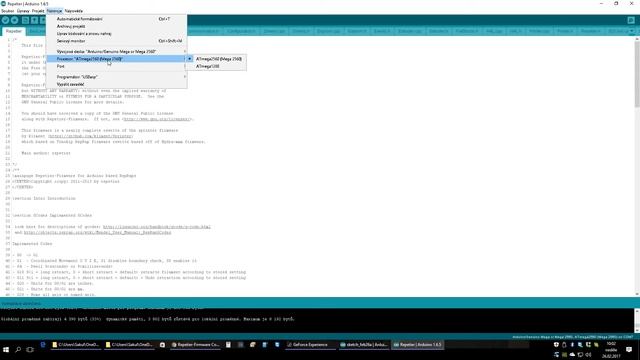Select ATmega2560 (Mega 2560) processor option
Viewport: 640px width, 360px height.
tap(216, 59)
